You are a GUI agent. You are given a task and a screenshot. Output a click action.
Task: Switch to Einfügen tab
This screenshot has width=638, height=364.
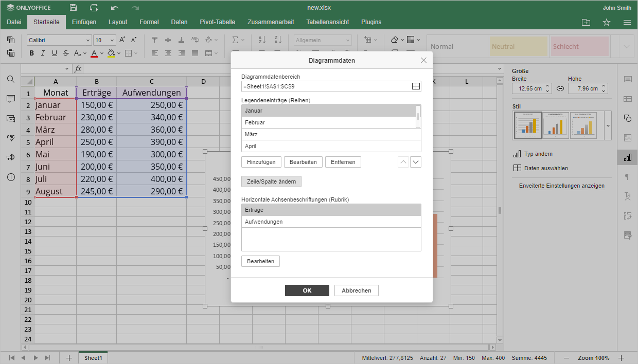pos(84,22)
